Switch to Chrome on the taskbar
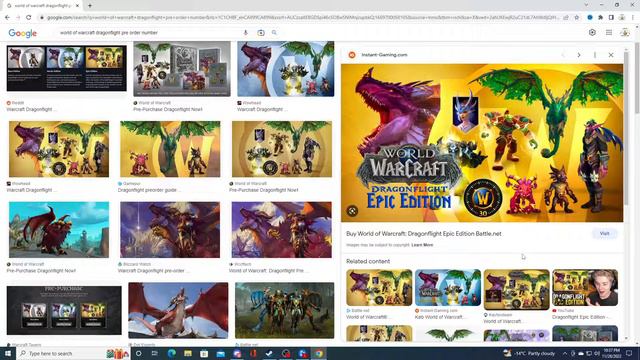Viewport: 640px width, 360px height. tap(319, 353)
